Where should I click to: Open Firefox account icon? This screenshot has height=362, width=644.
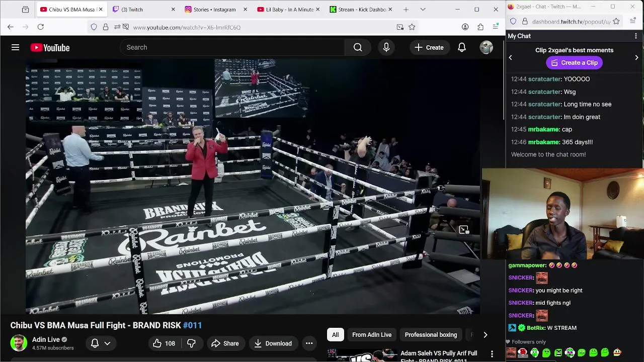465,27
